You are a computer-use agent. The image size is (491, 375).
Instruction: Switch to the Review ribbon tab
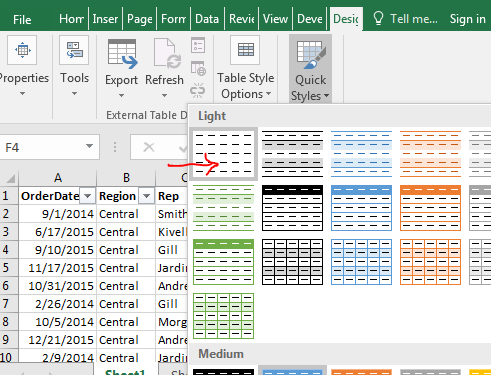(242, 19)
